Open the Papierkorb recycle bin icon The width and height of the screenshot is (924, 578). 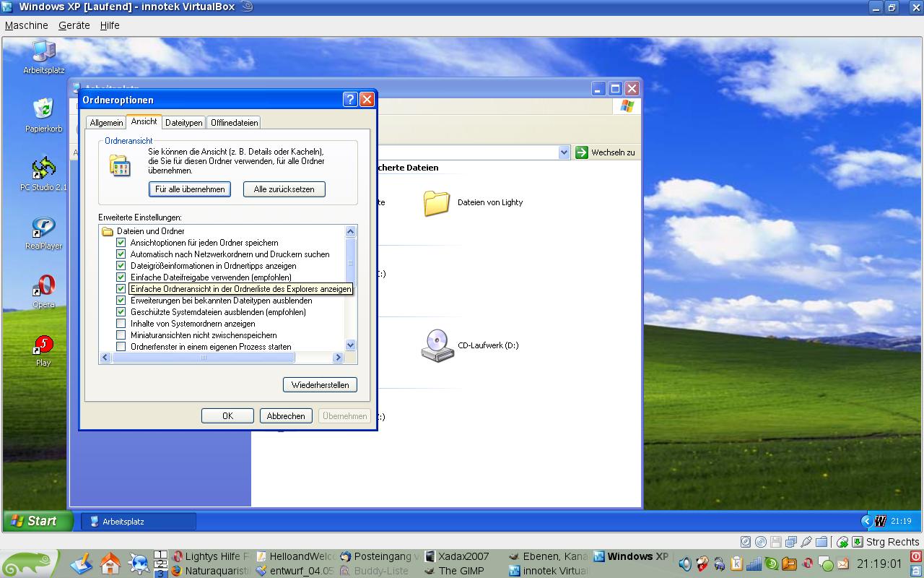click(43, 110)
